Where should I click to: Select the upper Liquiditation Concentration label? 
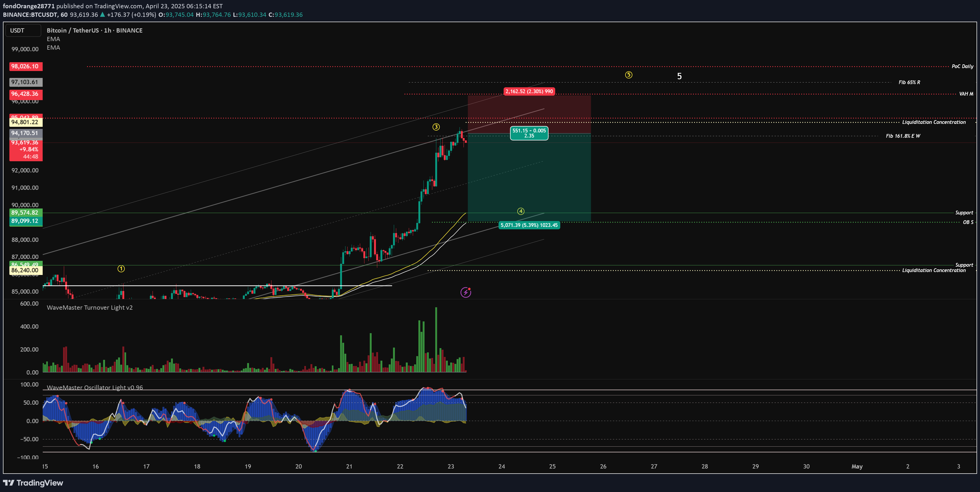point(934,122)
